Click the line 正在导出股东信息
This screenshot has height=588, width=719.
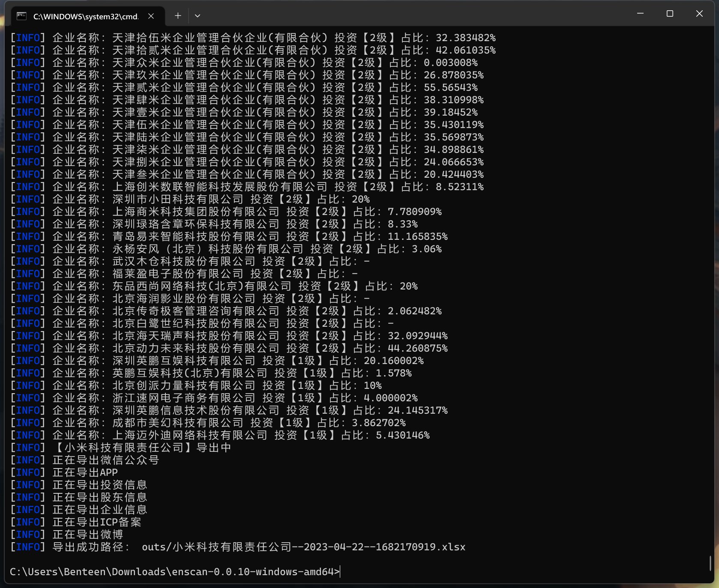point(78,497)
